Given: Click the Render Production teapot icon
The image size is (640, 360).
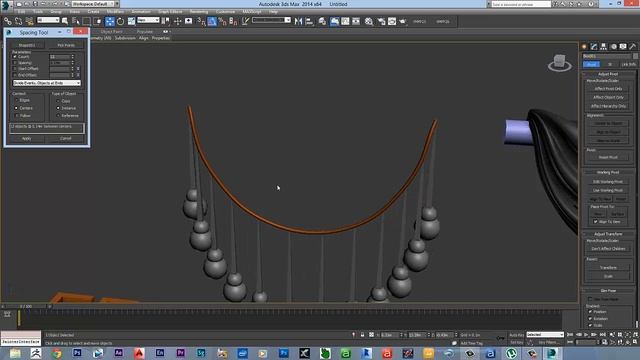Looking at the screenshot, I should tap(403, 21).
